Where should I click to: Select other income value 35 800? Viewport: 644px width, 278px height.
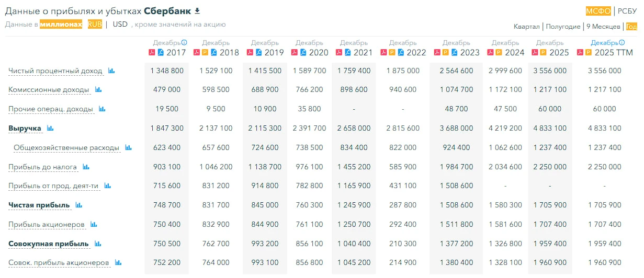309,109
